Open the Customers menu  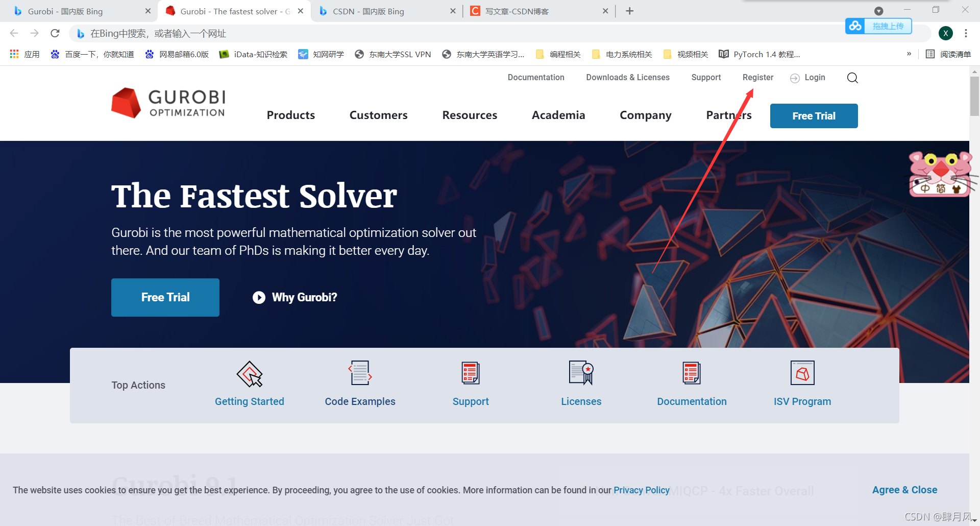pos(378,115)
